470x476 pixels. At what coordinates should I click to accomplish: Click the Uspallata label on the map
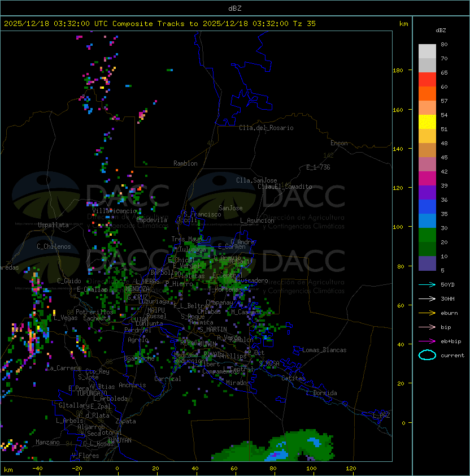pos(53,225)
